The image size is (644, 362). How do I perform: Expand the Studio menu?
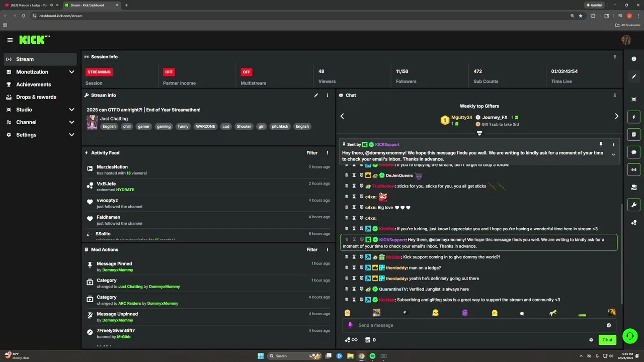pyautogui.click(x=40, y=110)
